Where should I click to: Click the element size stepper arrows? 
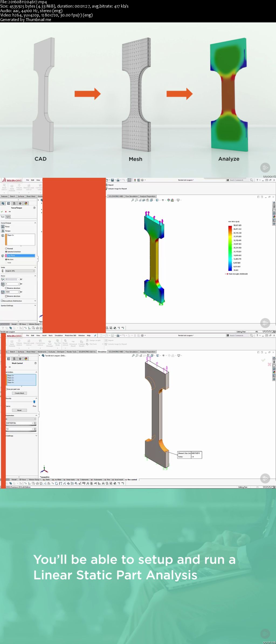35,423
